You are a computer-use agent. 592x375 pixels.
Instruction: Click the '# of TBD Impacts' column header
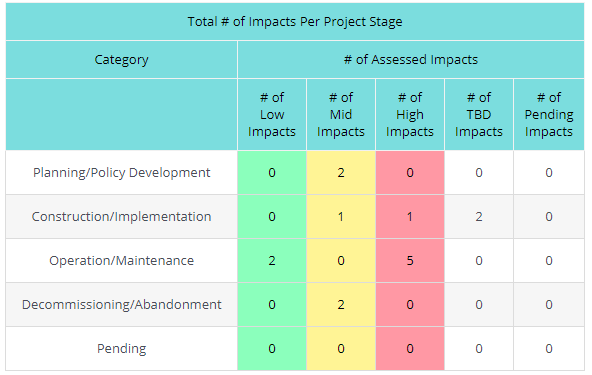[479, 114]
